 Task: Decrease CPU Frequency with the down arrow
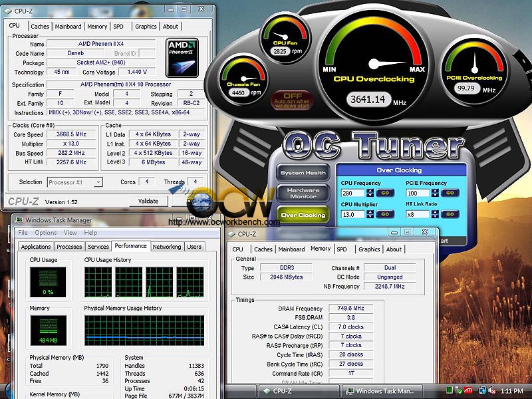[x=370, y=195]
